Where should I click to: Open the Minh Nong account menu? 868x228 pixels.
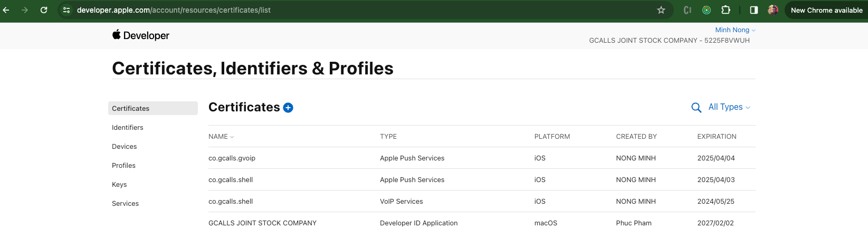(735, 30)
